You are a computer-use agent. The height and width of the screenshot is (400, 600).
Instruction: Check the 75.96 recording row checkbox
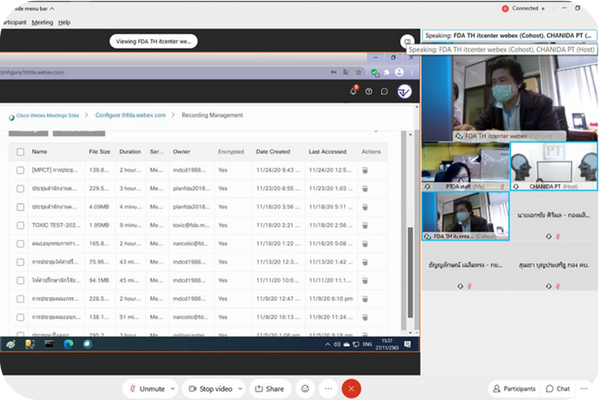pyautogui.click(x=21, y=262)
